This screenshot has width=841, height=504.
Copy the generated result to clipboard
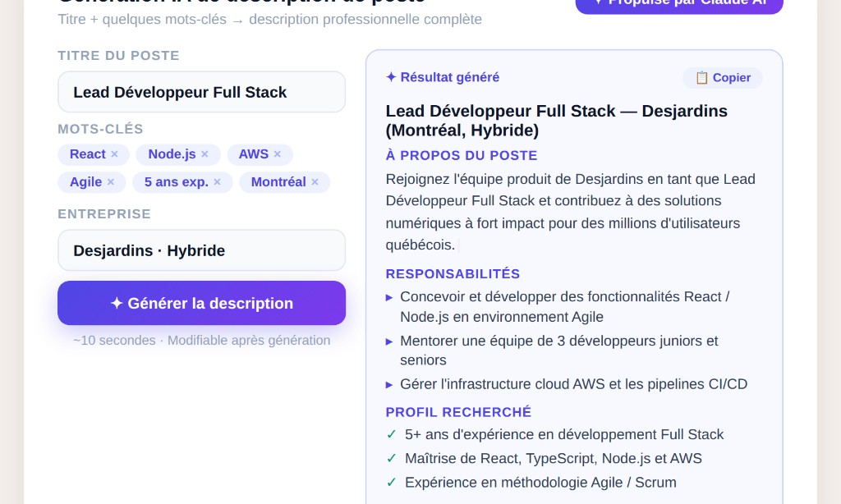722,77
